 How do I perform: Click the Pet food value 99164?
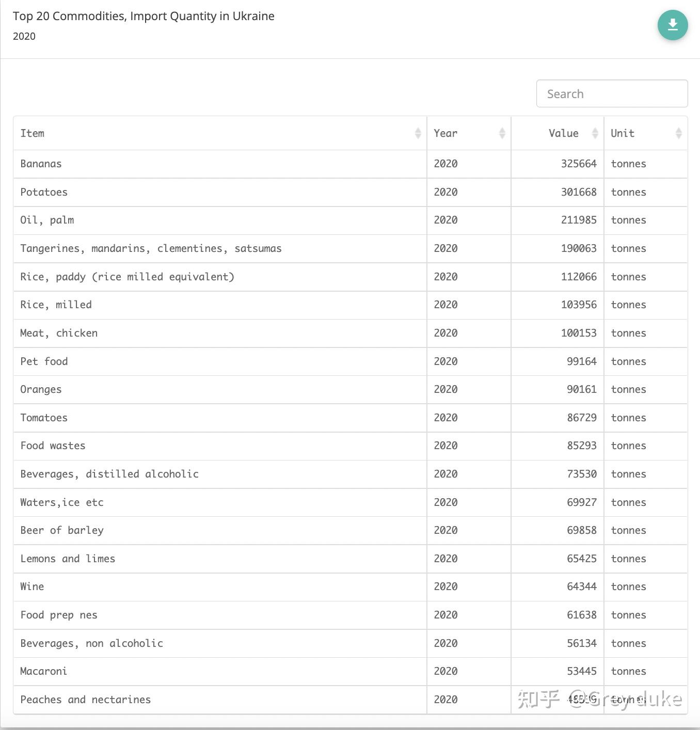[x=581, y=361]
